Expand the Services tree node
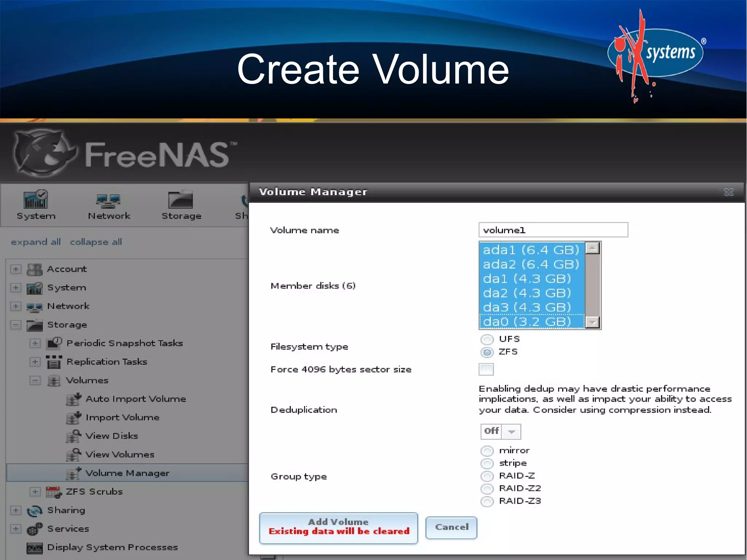Screen dimensions: 747x560 coord(16,529)
